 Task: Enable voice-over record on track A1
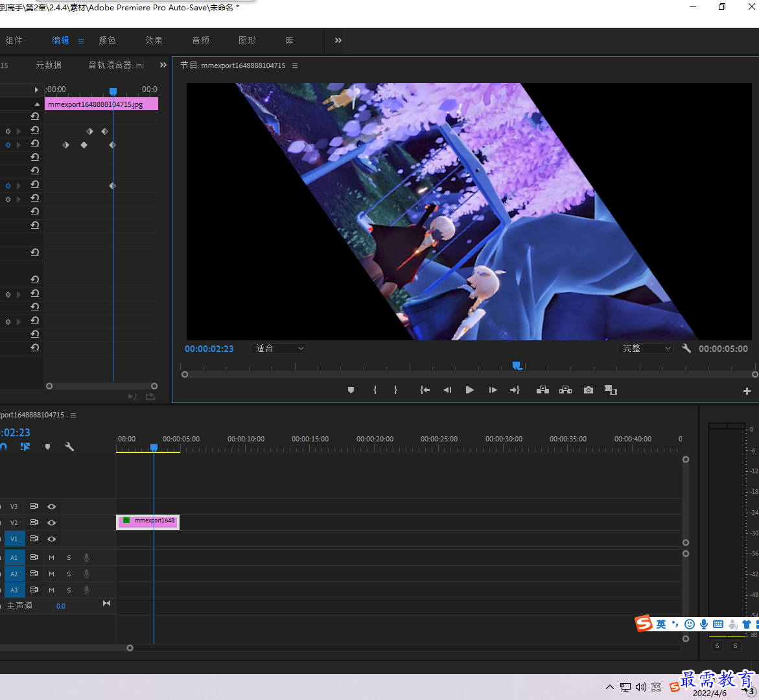click(x=86, y=557)
